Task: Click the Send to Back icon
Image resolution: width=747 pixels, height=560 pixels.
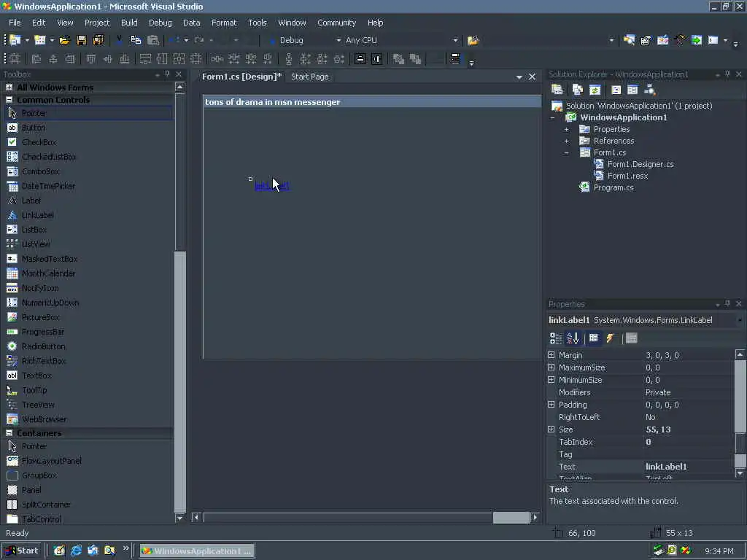Action: coord(415,59)
